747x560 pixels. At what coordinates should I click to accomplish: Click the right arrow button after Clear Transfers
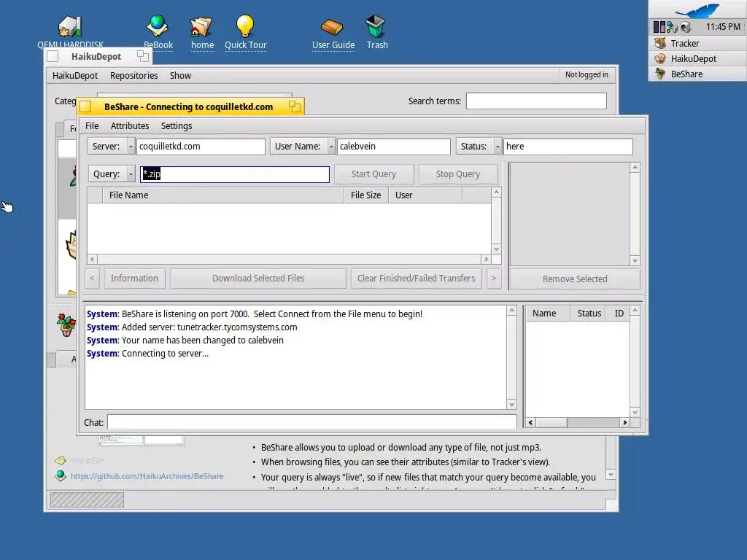(494, 278)
